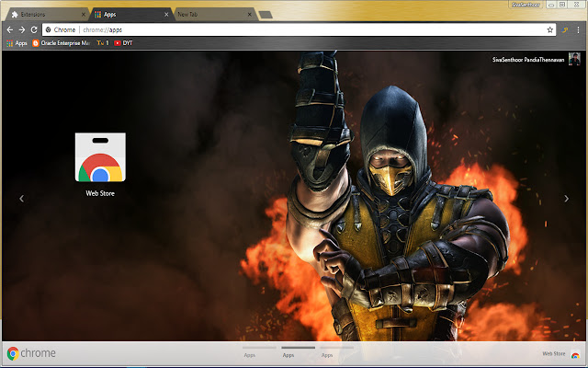The height and width of the screenshot is (368, 588).
Task: Reload the page with the refresh icon
Action: (x=34, y=29)
